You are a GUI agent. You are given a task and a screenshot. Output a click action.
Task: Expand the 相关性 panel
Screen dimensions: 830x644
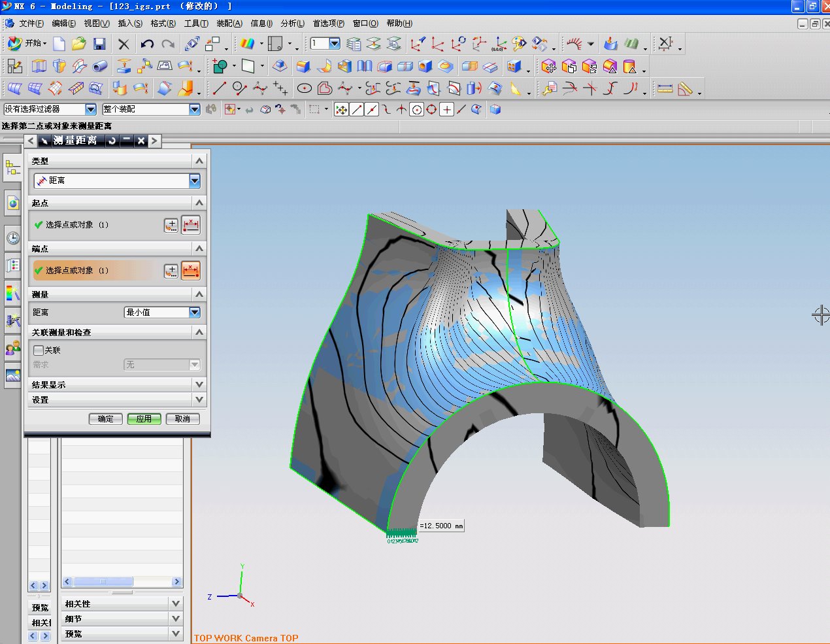(x=122, y=603)
